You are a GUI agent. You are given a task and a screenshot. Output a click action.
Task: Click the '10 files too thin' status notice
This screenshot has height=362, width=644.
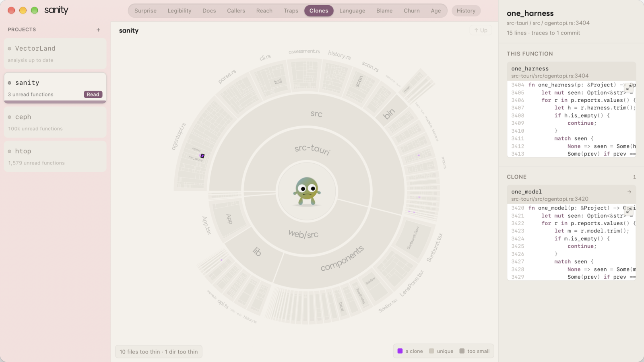point(159,352)
